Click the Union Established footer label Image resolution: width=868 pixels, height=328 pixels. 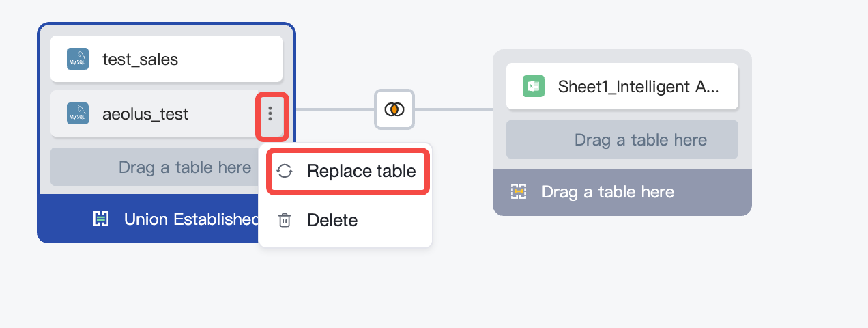(x=191, y=219)
